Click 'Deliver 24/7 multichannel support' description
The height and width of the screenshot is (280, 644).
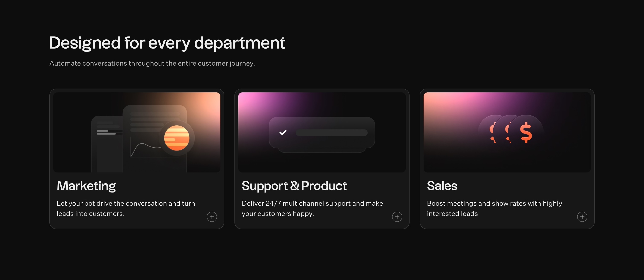pos(312,208)
